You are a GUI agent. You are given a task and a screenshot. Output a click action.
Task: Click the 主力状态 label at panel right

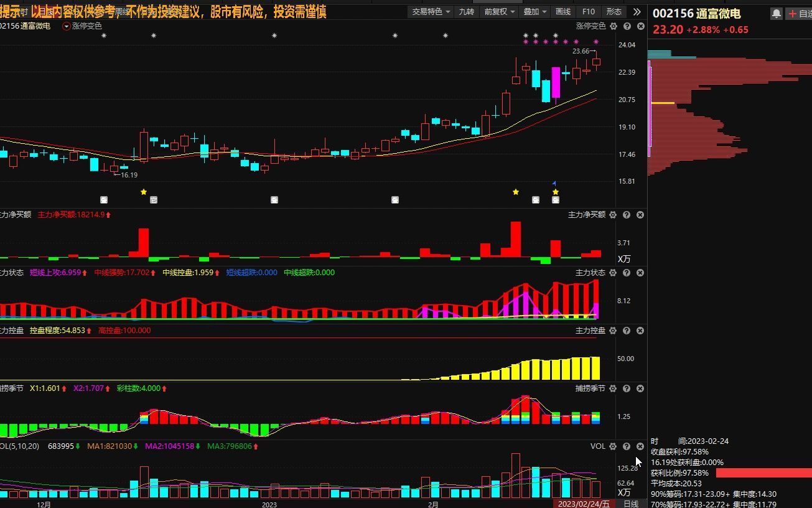590,273
